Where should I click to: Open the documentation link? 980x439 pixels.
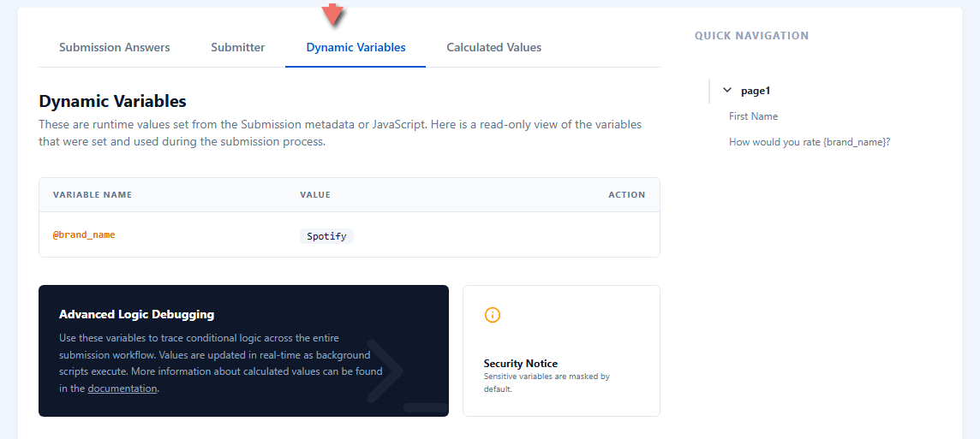point(122,389)
